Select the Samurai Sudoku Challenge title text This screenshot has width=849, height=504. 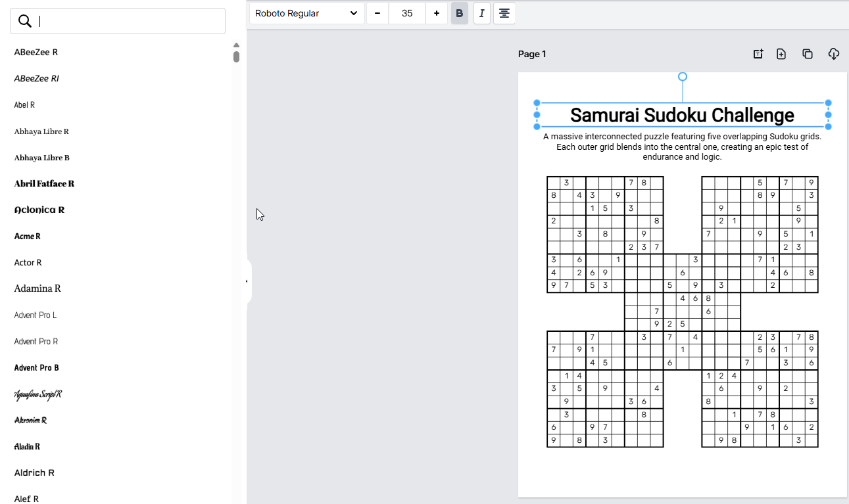point(682,115)
